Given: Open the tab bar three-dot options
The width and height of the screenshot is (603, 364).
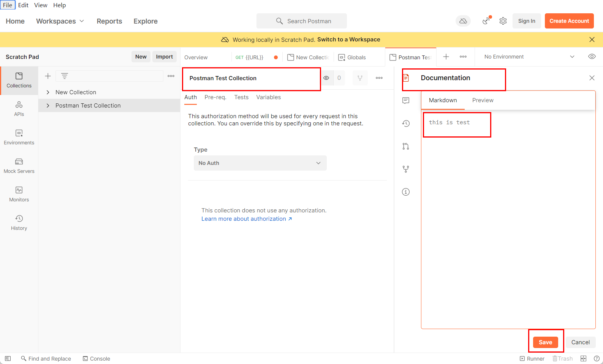Looking at the screenshot, I should pos(463,57).
